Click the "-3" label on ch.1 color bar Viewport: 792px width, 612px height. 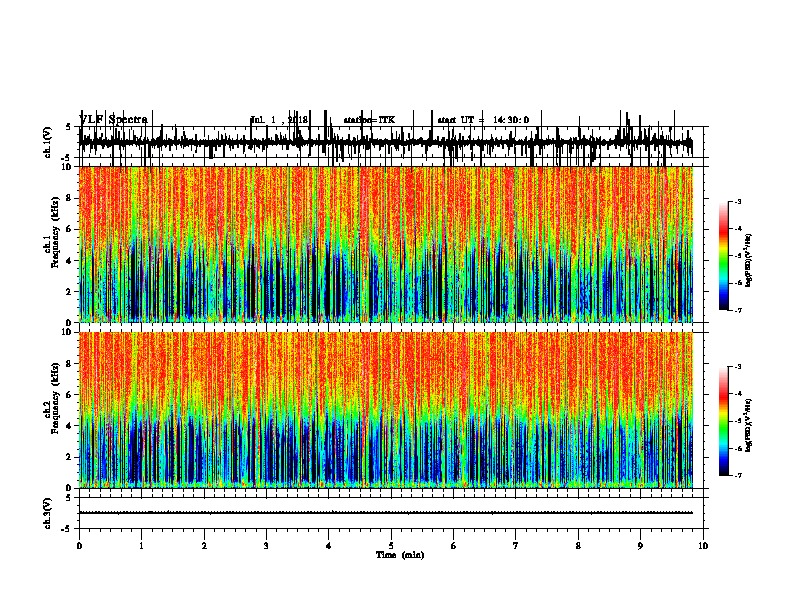(x=738, y=202)
